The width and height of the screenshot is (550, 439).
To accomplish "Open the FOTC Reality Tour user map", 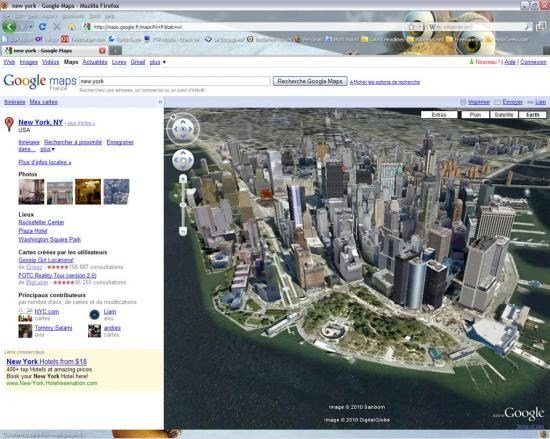I will point(58,276).
